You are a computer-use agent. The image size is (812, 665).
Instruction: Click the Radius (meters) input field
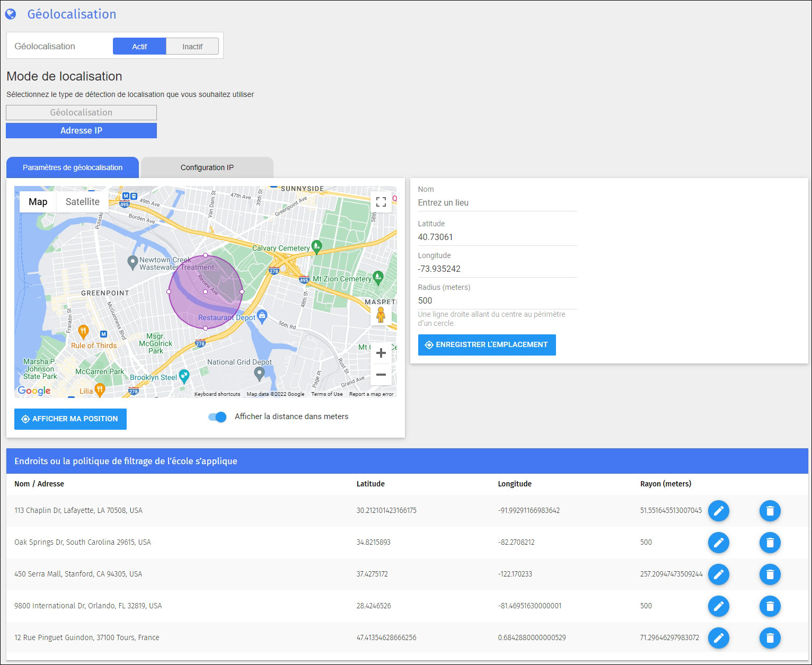point(497,301)
